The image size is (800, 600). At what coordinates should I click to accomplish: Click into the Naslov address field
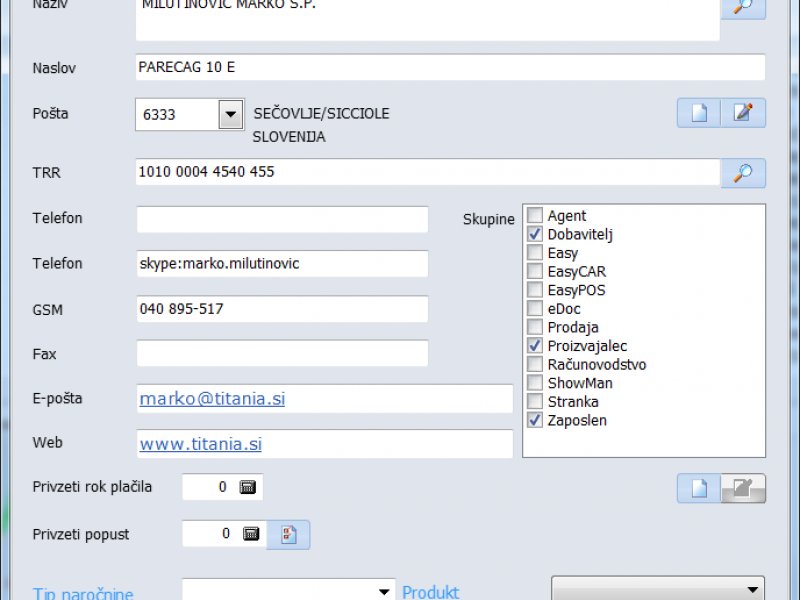450,68
